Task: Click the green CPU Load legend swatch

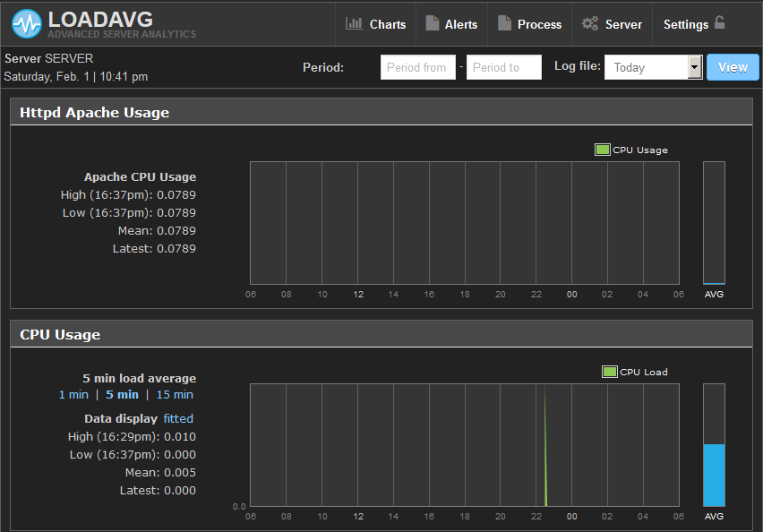Action: 610,372
